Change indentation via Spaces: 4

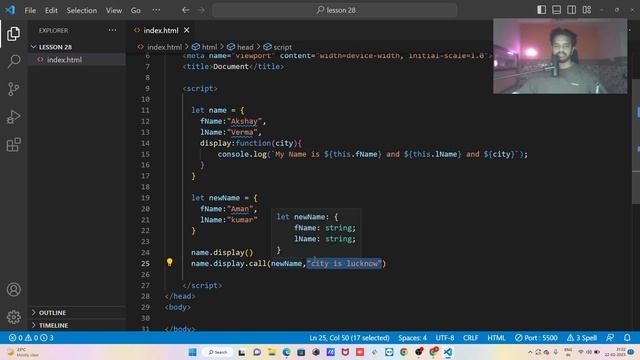(412, 338)
